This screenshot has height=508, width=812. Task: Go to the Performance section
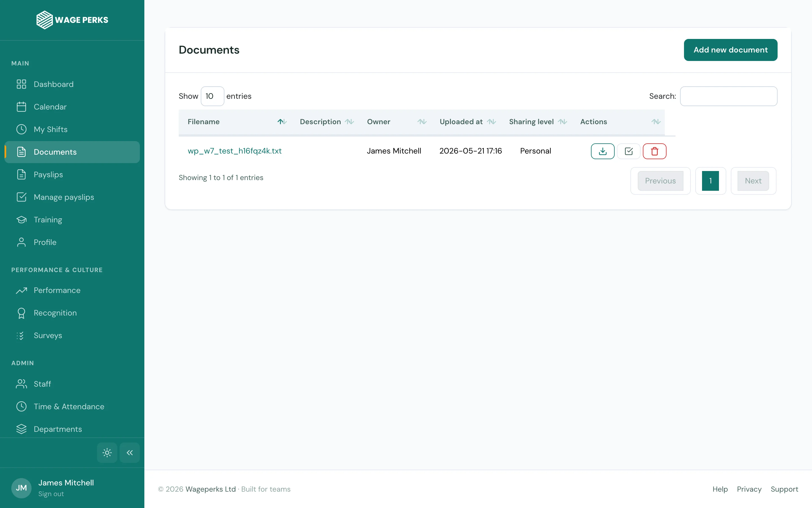[72, 290]
